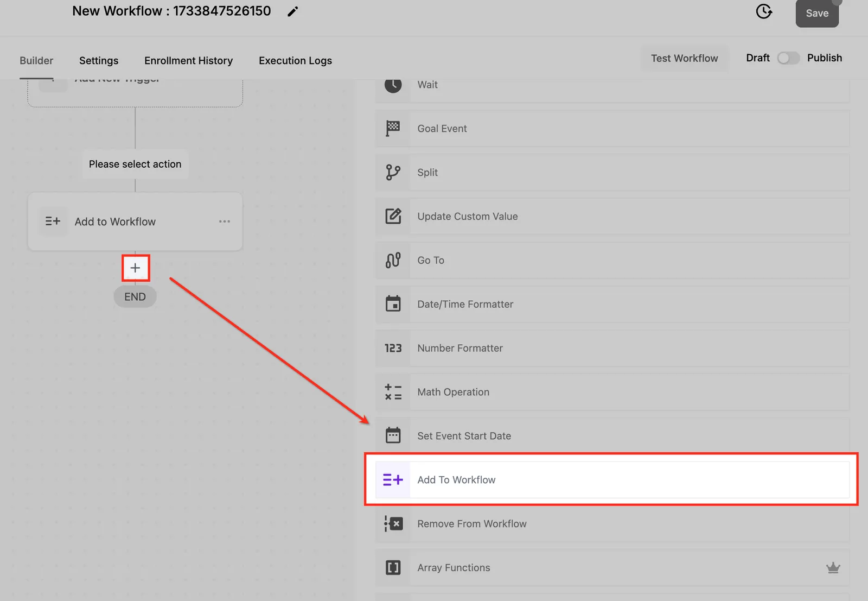This screenshot has height=601, width=868.
Task: Click the purple Add To Workflow icon
Action: click(x=393, y=480)
